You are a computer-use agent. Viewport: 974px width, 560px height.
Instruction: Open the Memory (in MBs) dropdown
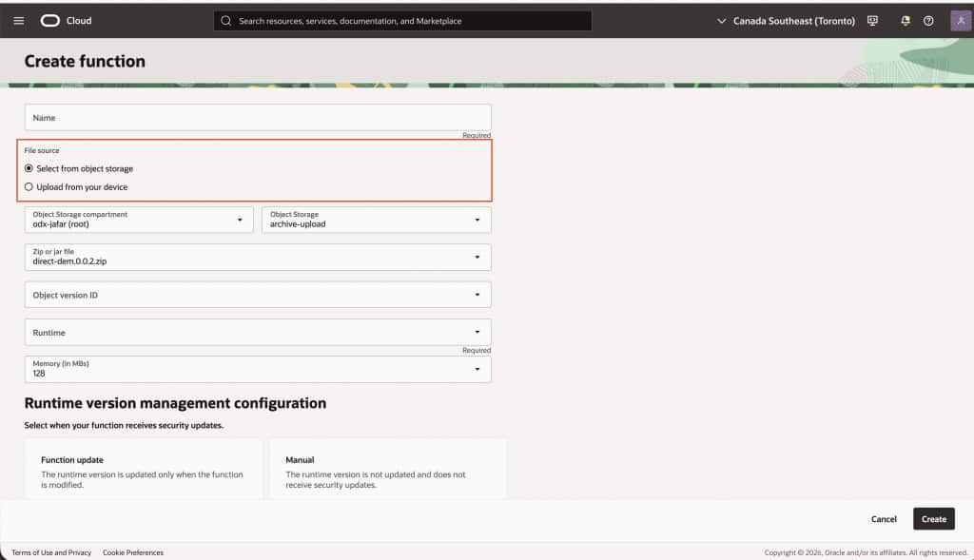pos(258,369)
